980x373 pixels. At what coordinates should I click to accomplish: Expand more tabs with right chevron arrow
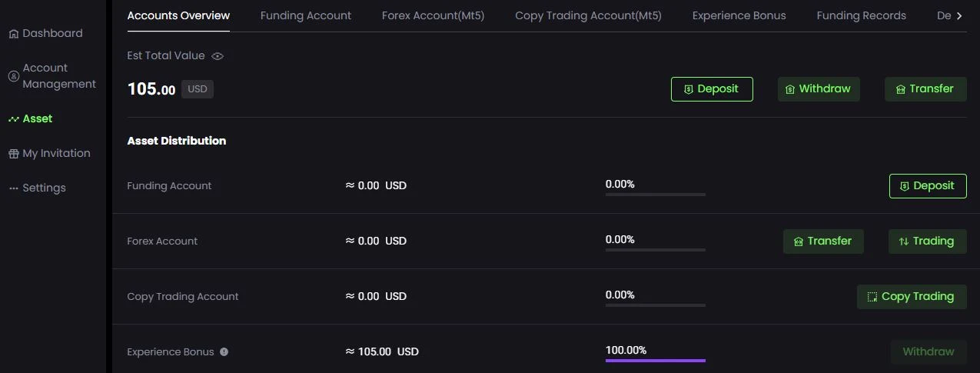[959, 16]
